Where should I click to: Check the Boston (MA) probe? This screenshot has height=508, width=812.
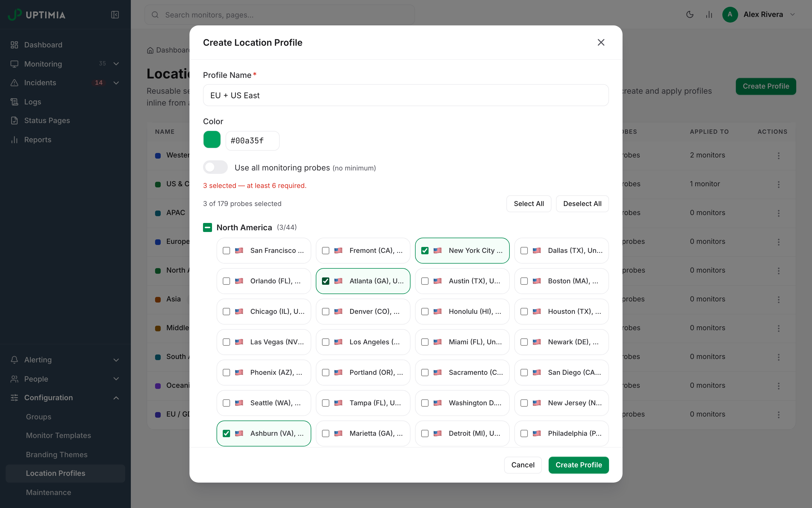click(524, 281)
